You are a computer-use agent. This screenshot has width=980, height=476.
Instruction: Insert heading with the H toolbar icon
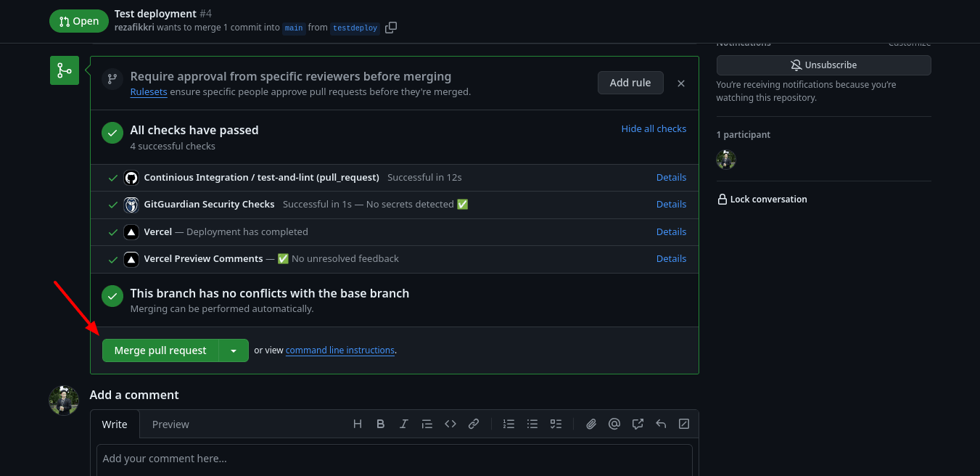[x=358, y=424]
